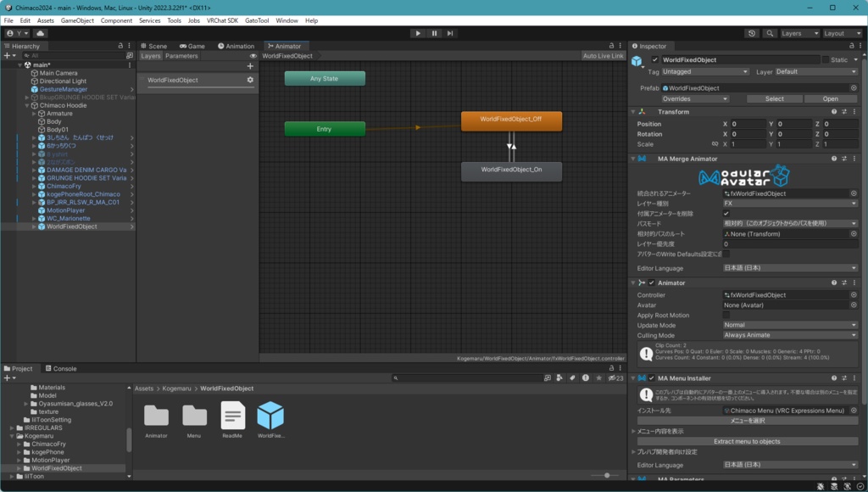The image size is (868, 492).
Task: Toggle the Write Defaults setting checkbox
Action: point(726,254)
